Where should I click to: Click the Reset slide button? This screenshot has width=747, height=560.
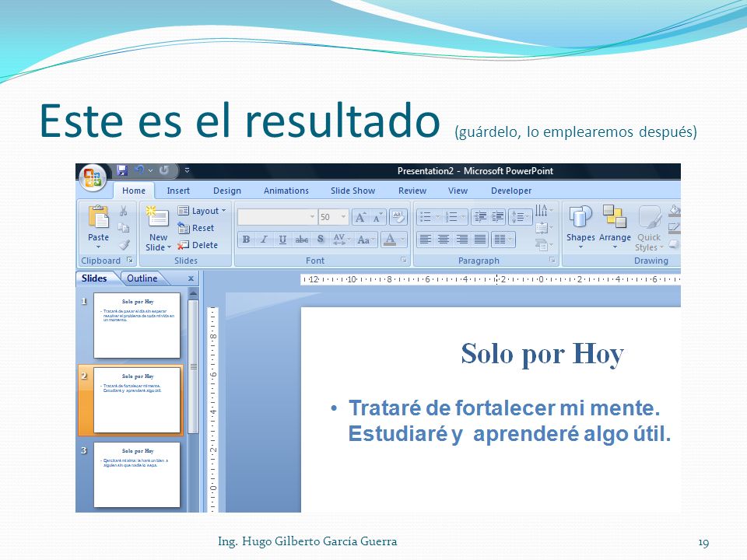coord(196,228)
